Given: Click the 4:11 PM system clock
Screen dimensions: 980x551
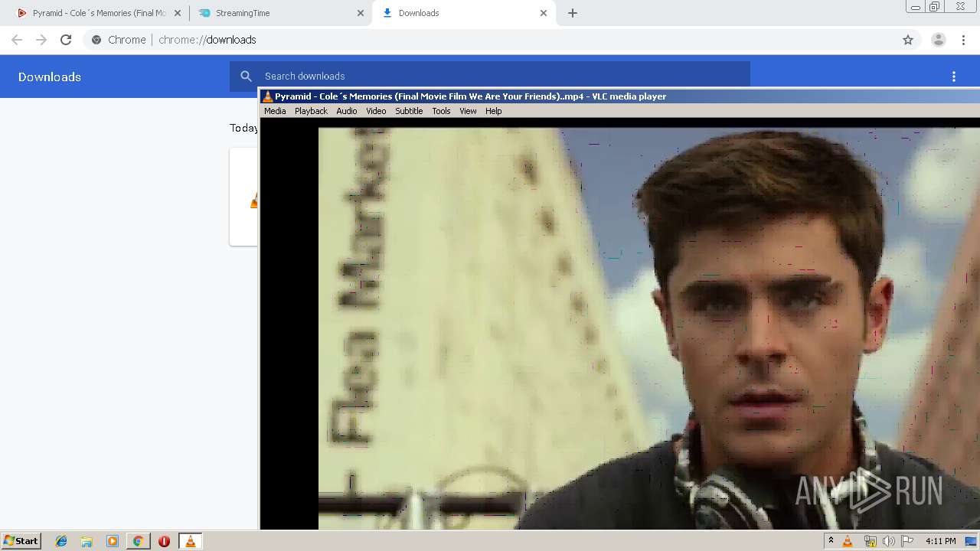Looking at the screenshot, I should tap(940, 541).
